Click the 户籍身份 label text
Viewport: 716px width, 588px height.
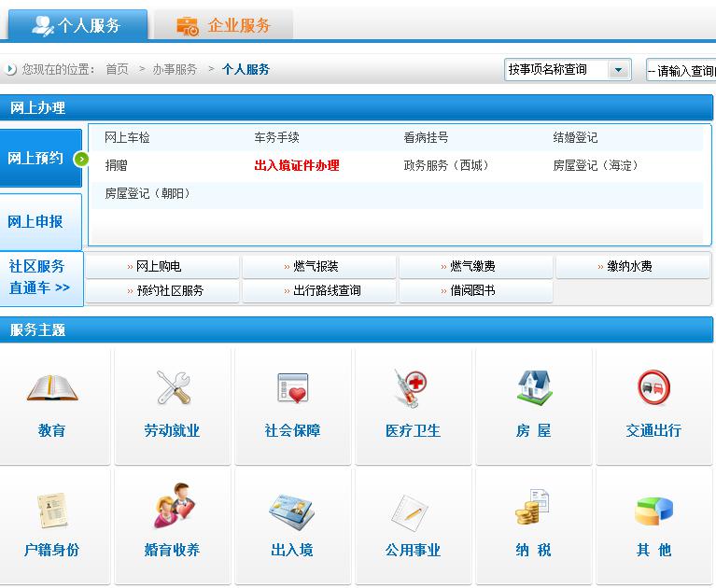coord(51,550)
